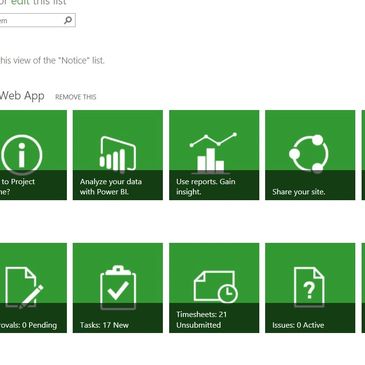Select Issues: 0 Active tile label
The width and height of the screenshot is (365, 365).
pyautogui.click(x=298, y=325)
